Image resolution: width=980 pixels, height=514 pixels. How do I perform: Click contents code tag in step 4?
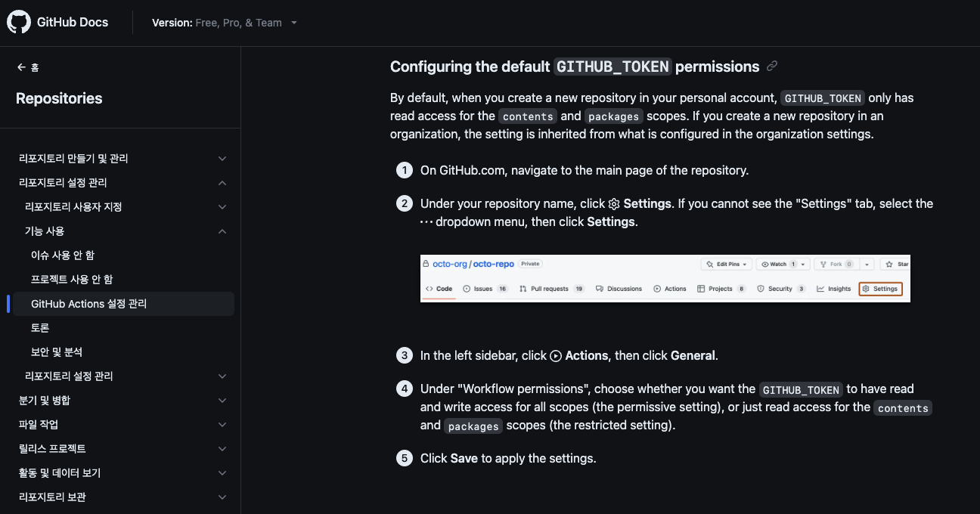903,407
